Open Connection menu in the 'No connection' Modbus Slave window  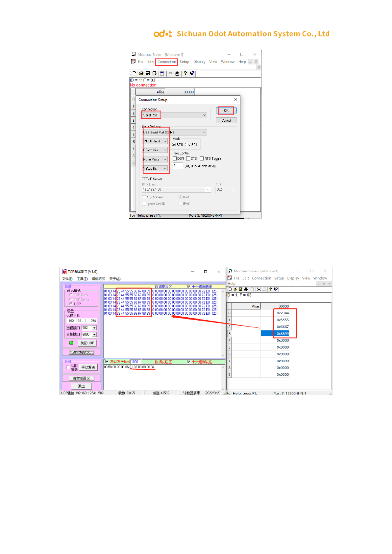coord(166,61)
